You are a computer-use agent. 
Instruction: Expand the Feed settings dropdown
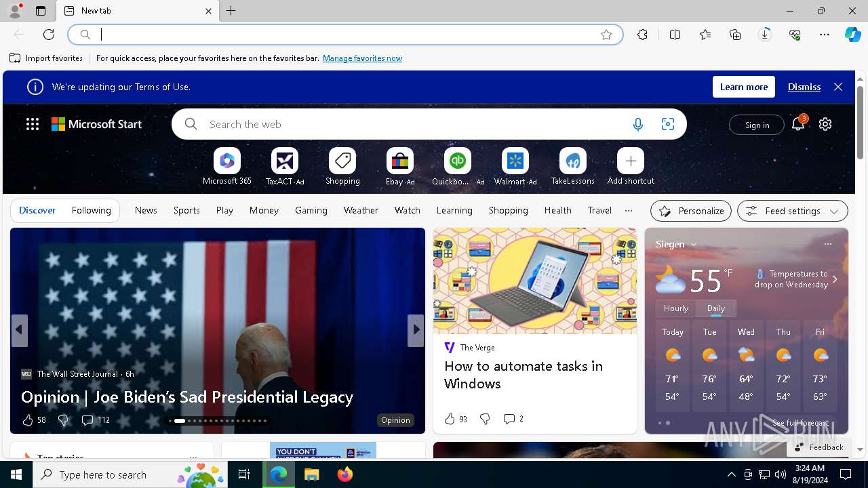[833, 211]
